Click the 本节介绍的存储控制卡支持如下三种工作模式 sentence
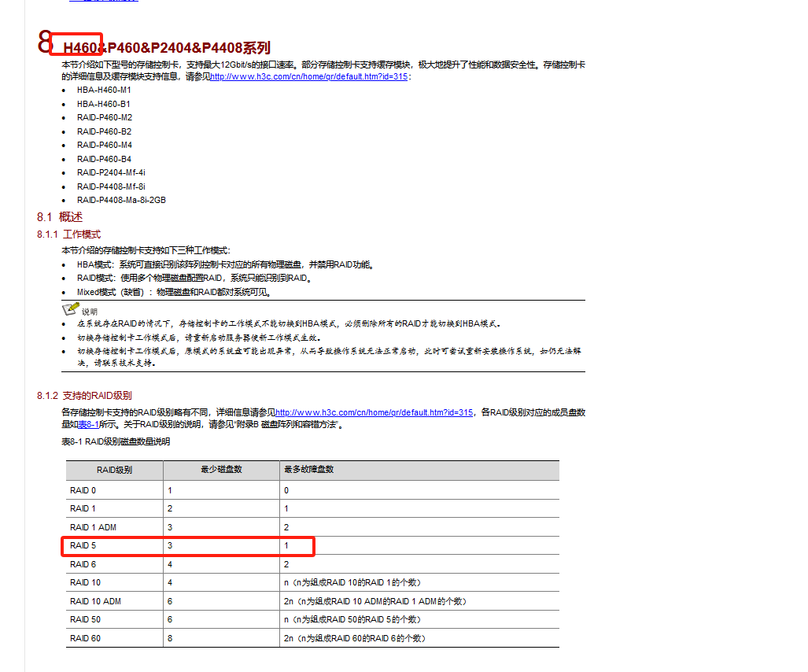The width and height of the screenshot is (808, 672). [x=146, y=251]
